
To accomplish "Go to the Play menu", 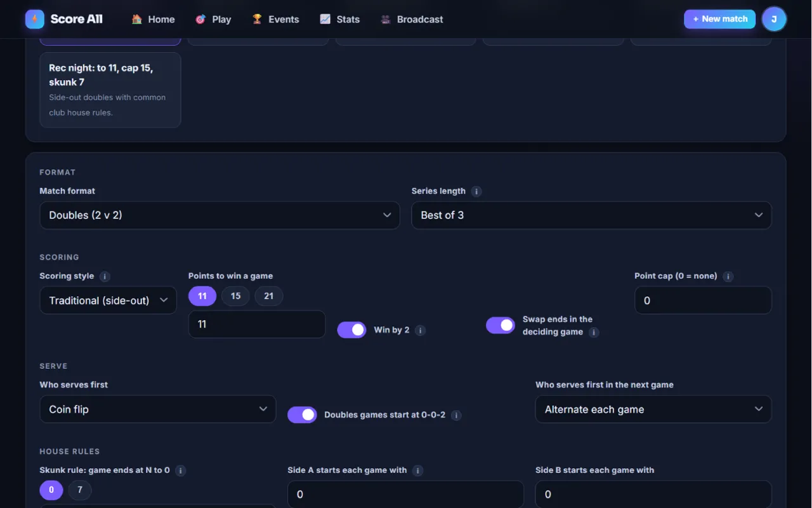I will pos(213,19).
